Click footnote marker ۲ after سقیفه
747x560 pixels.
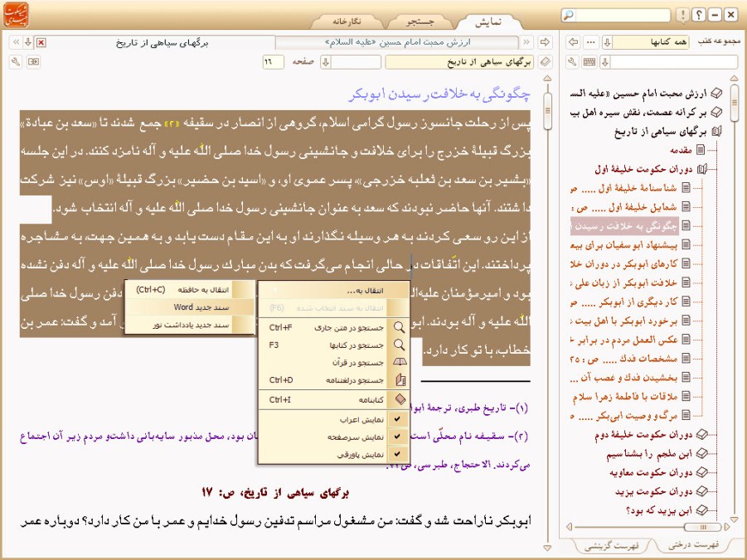click(x=171, y=123)
